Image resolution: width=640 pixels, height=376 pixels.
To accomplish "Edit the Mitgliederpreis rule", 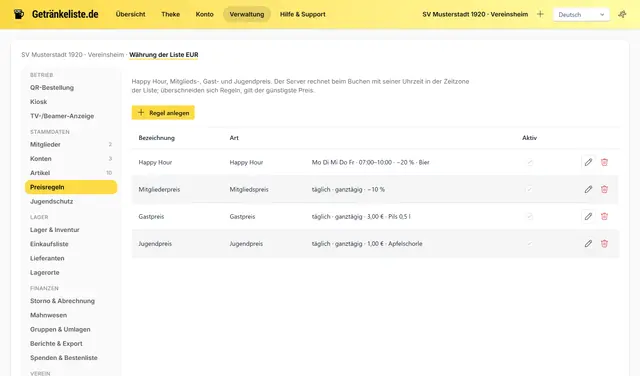I will coord(588,189).
